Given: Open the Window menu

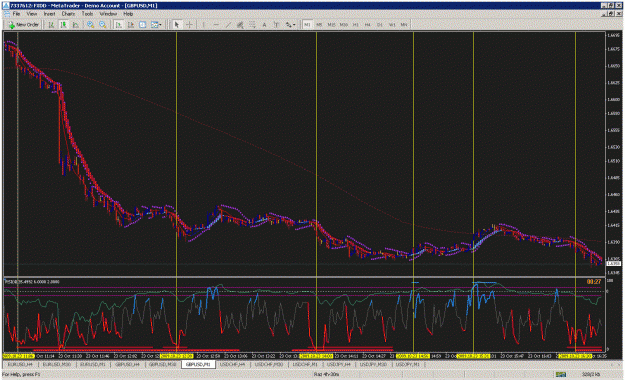Looking at the screenshot, I should [x=108, y=14].
